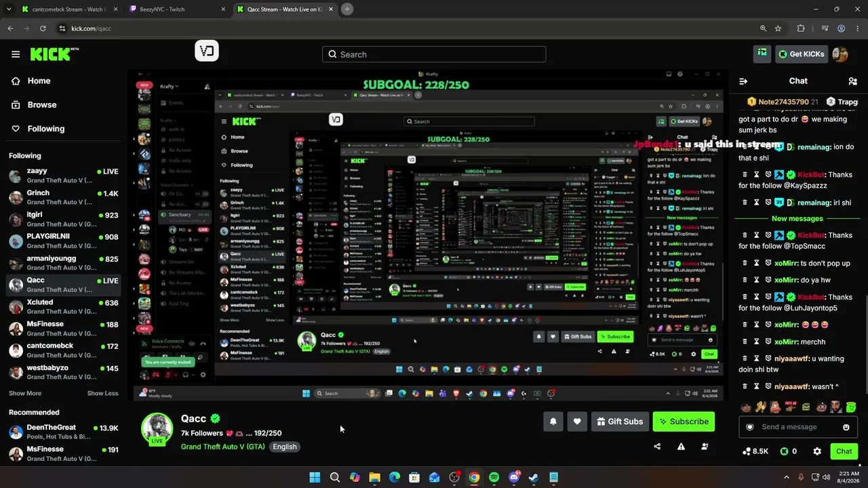Jump to New messages in chat
The height and width of the screenshot is (488, 868).
797,218
